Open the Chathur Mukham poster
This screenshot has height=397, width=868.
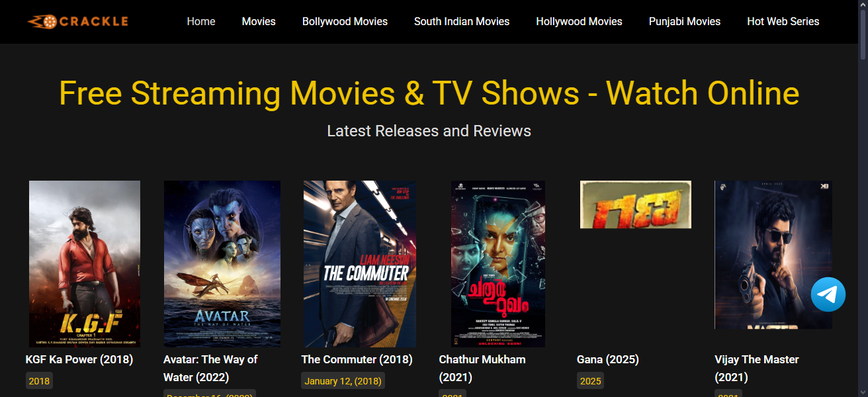498,264
